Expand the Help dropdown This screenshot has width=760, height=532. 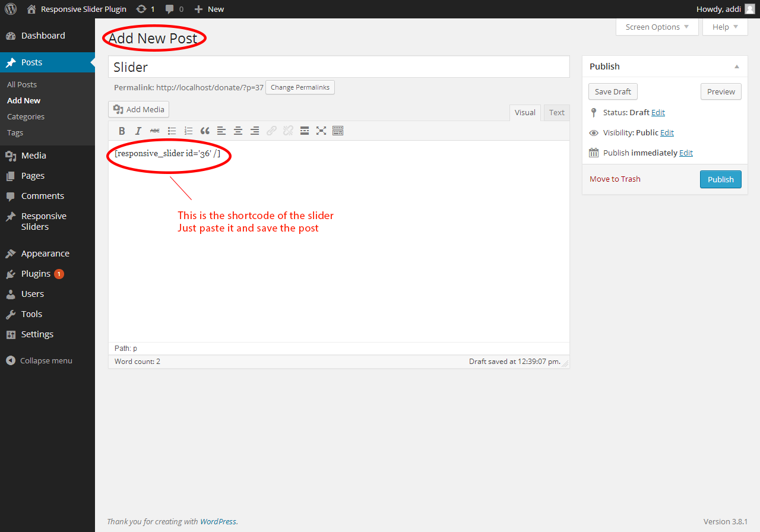725,27
